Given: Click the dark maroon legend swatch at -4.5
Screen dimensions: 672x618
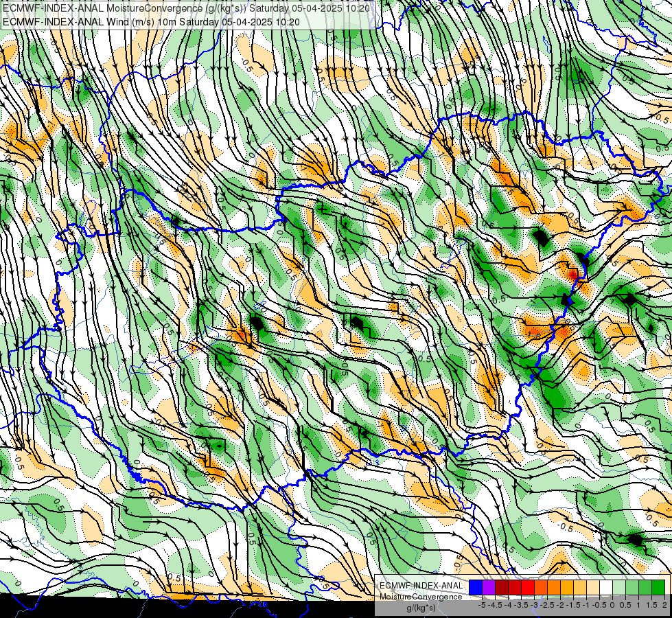Looking at the screenshot, I should tap(502, 587).
